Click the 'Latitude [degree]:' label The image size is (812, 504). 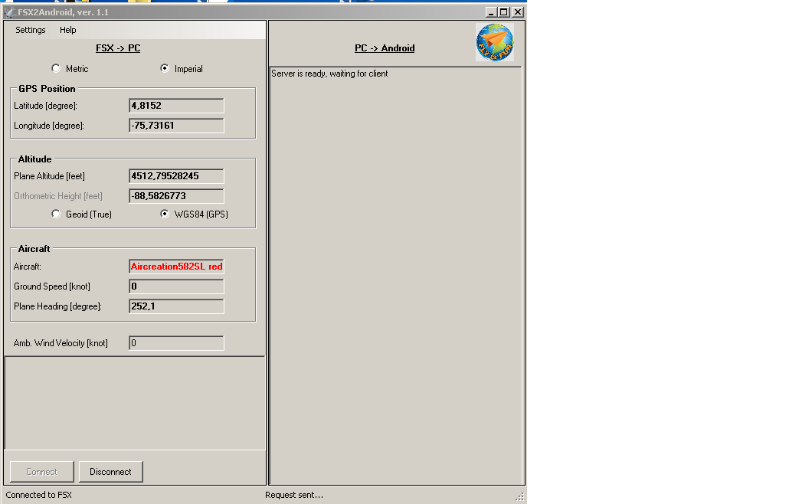point(45,106)
